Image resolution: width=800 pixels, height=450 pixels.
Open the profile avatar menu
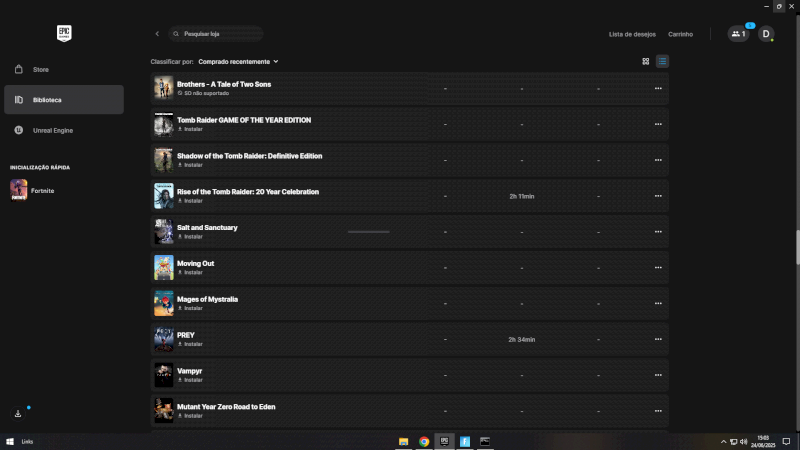(x=766, y=34)
